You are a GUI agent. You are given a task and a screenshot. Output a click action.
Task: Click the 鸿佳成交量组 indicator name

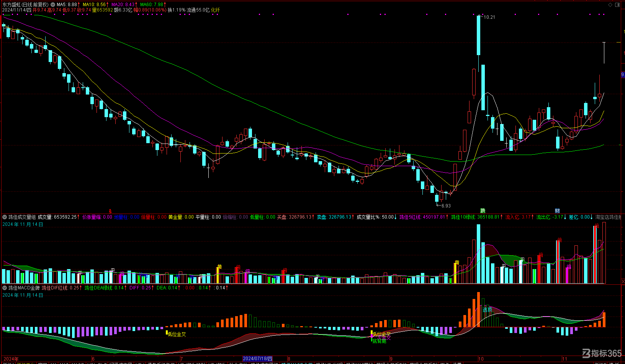[22, 217]
